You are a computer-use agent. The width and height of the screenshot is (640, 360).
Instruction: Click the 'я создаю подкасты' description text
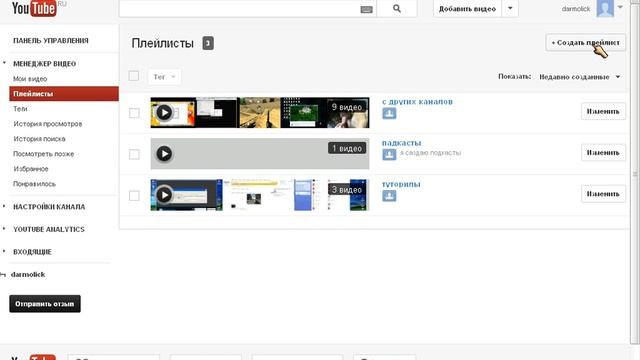tap(430, 153)
